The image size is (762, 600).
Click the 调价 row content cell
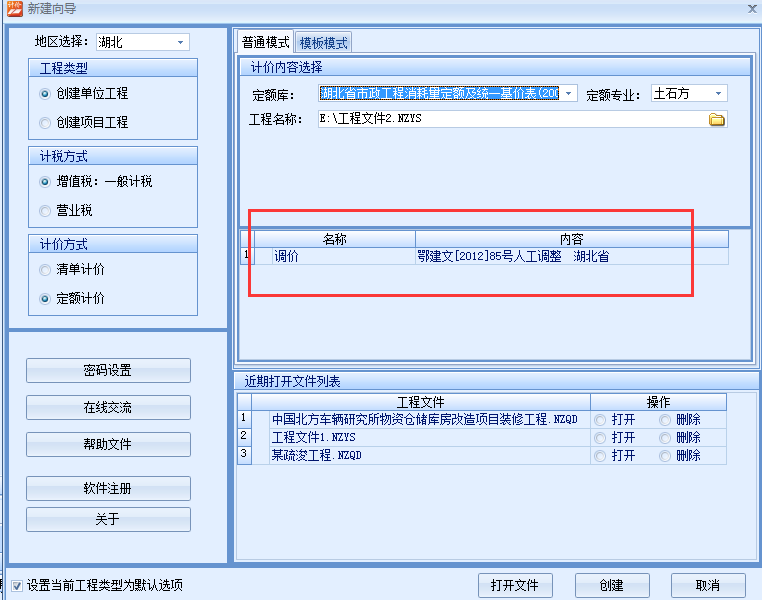571,256
